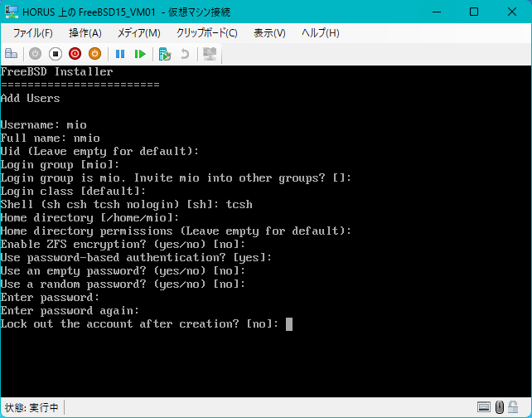532x418 pixels.
Task: Open the 表示(V) menu
Action: 269,33
